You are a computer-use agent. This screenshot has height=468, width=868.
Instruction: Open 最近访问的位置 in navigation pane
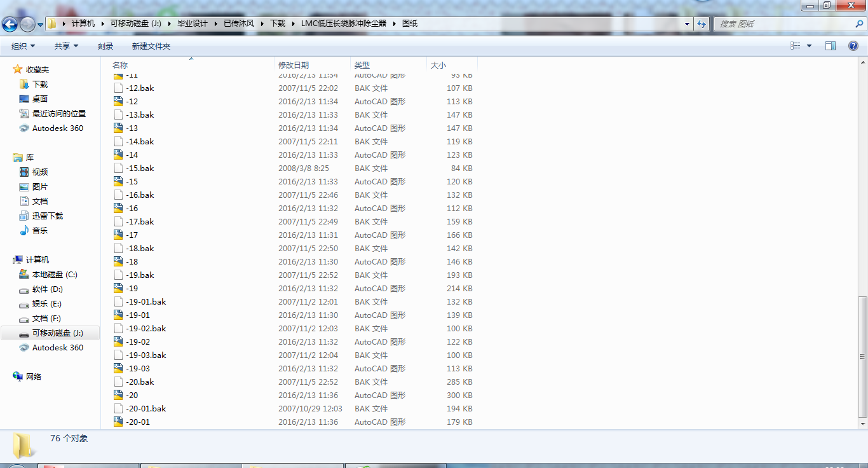[x=59, y=114]
